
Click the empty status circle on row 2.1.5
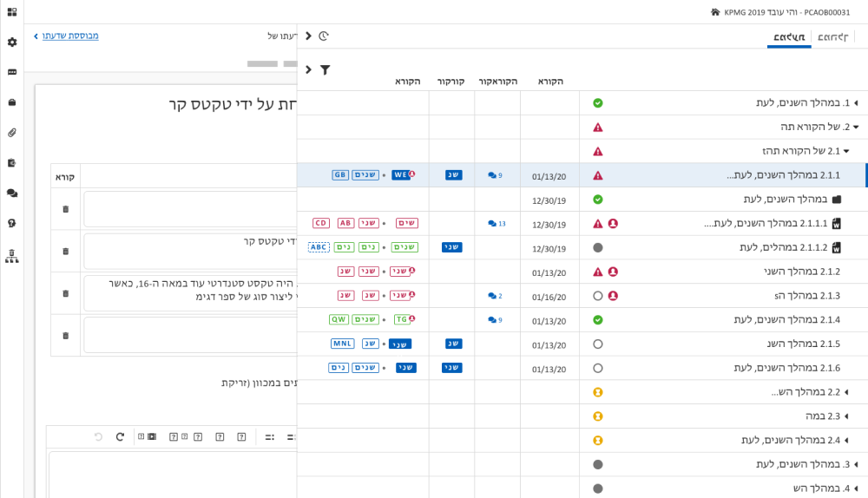(x=597, y=344)
